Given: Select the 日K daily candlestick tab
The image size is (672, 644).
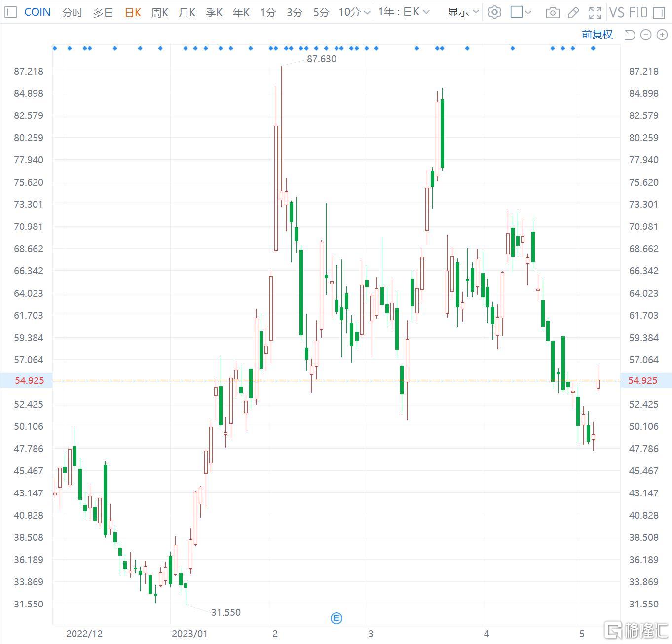Looking at the screenshot, I should tap(133, 12).
